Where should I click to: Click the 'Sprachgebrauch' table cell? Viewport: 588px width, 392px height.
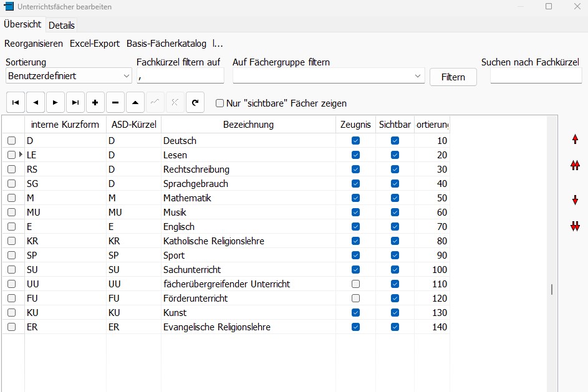pyautogui.click(x=248, y=184)
